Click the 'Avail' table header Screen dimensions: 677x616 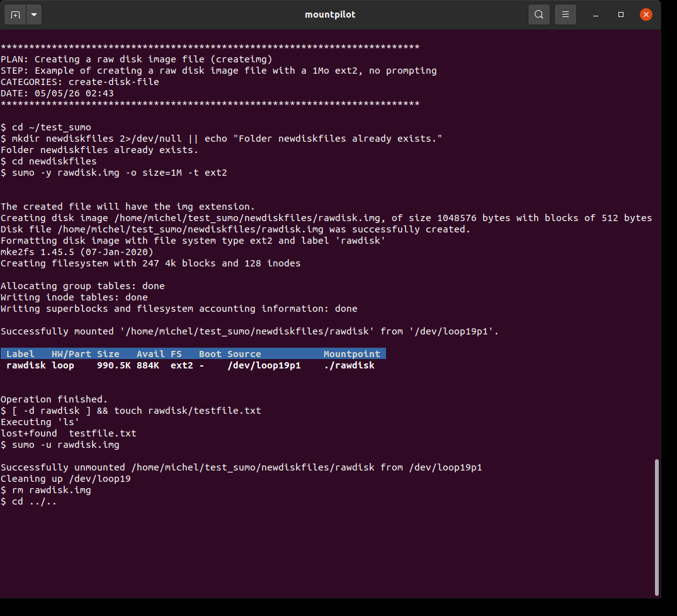pos(151,354)
